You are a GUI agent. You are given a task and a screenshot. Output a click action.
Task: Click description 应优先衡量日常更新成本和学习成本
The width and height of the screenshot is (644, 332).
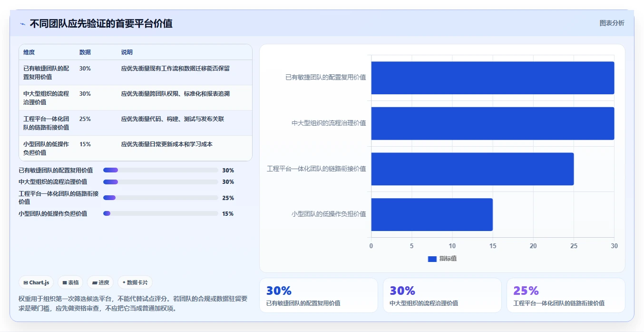[167, 144]
